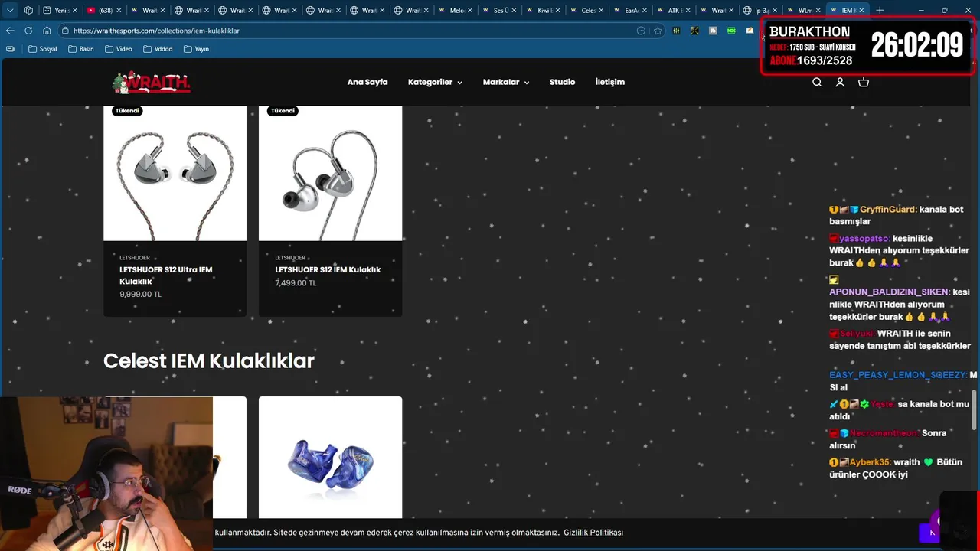The height and width of the screenshot is (551, 980).
Task: Select the yassopatso chat username
Action: pyautogui.click(x=864, y=239)
